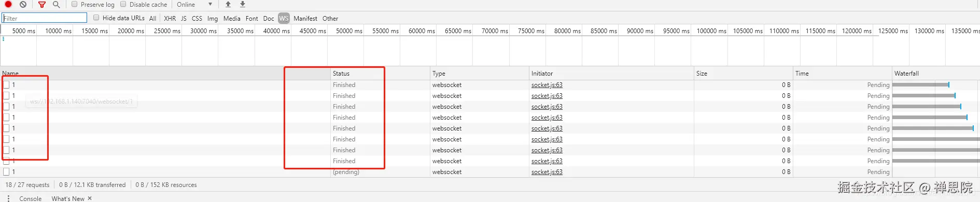
Task: Toggle the red filter funnel icon
Action: tap(42, 4)
